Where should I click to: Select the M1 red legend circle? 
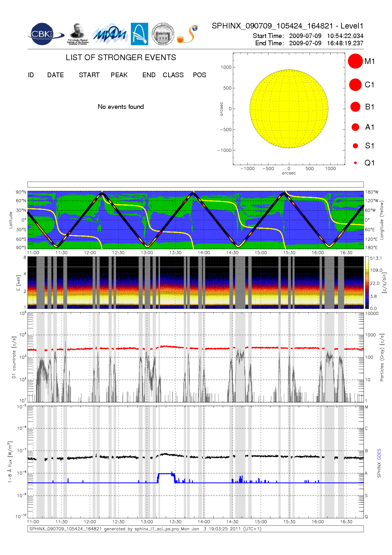(355, 61)
